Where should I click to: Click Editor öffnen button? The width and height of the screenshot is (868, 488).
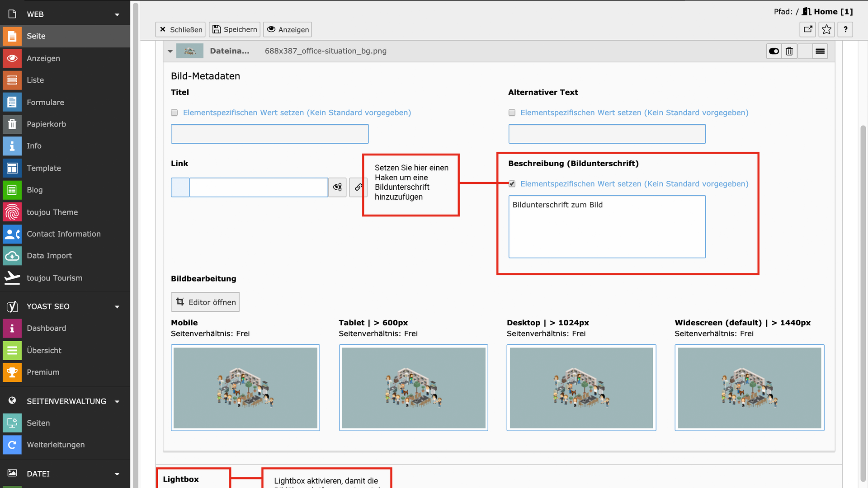[x=205, y=302]
